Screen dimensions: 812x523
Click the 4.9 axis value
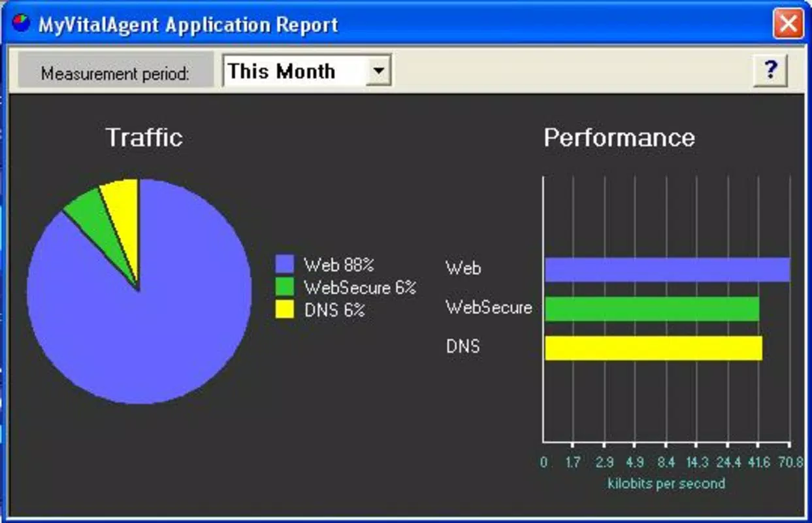coord(635,463)
